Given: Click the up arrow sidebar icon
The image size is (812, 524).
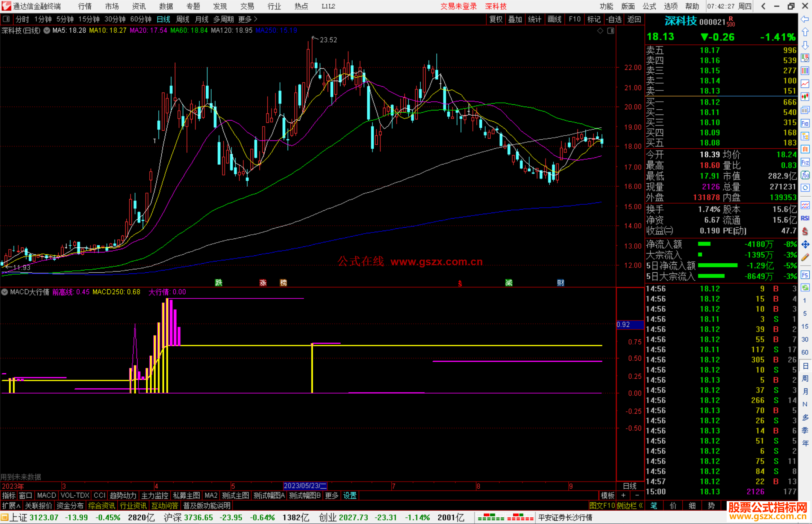Looking at the screenshot, I should 805,32.
